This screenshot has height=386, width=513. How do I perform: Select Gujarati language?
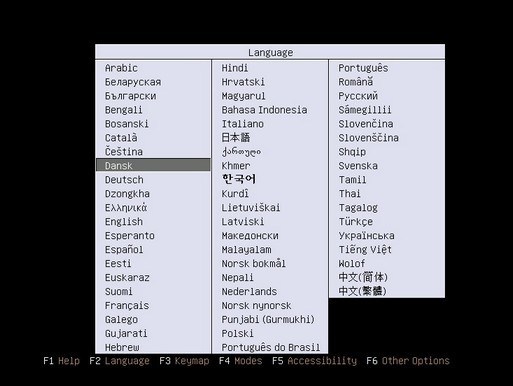click(126, 334)
